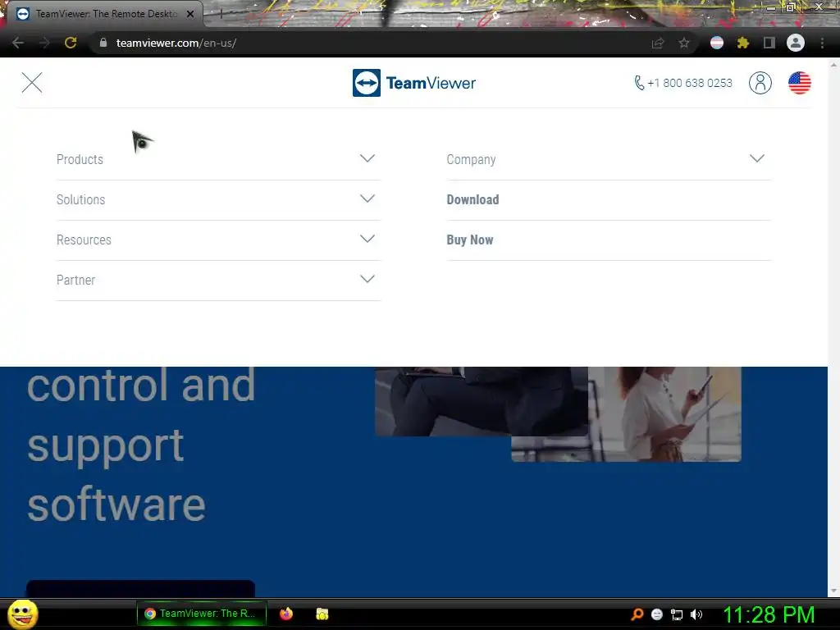840x630 pixels.
Task: Open the file manager taskbar icon
Action: 322,614
